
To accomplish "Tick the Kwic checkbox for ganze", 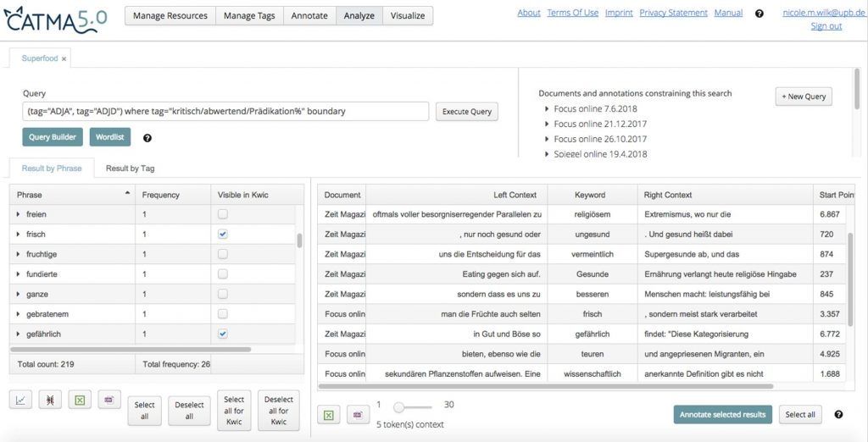I will tap(223, 294).
